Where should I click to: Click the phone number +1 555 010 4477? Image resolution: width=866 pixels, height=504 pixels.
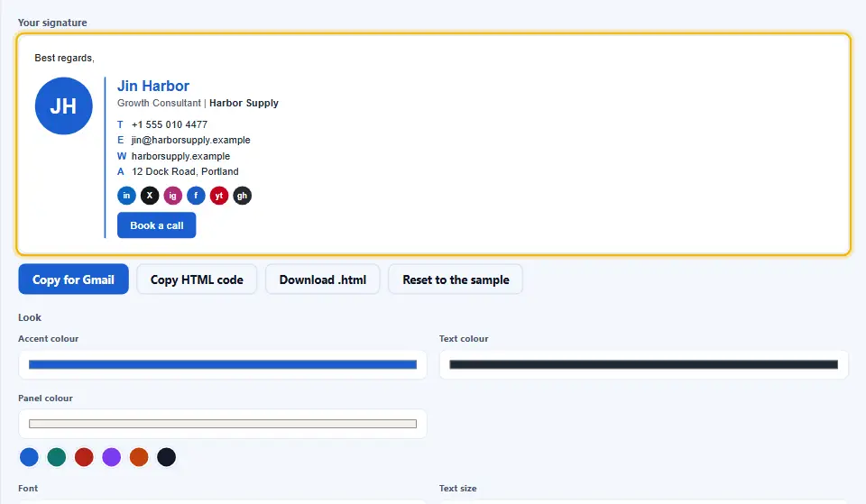170,124
